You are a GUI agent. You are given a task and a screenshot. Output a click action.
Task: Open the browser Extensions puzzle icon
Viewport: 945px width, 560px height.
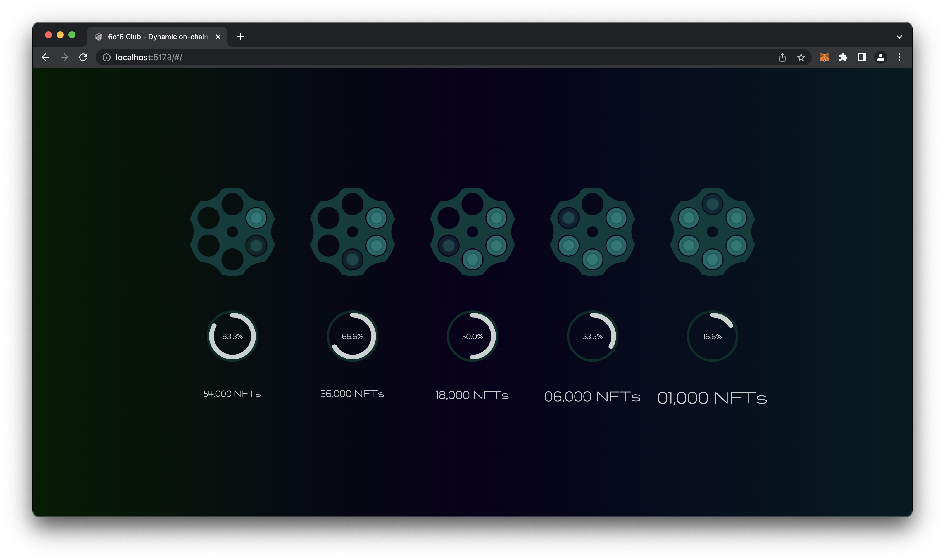pos(843,57)
